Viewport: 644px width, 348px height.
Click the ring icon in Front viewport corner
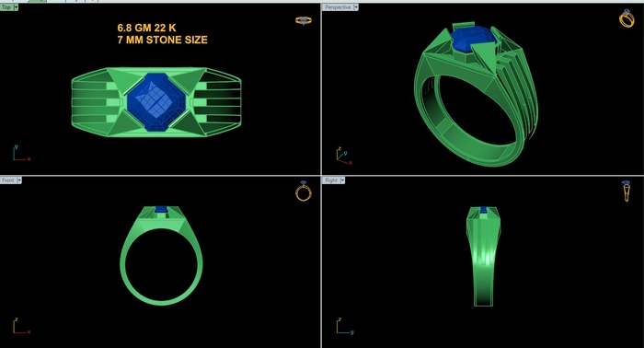(x=303, y=191)
